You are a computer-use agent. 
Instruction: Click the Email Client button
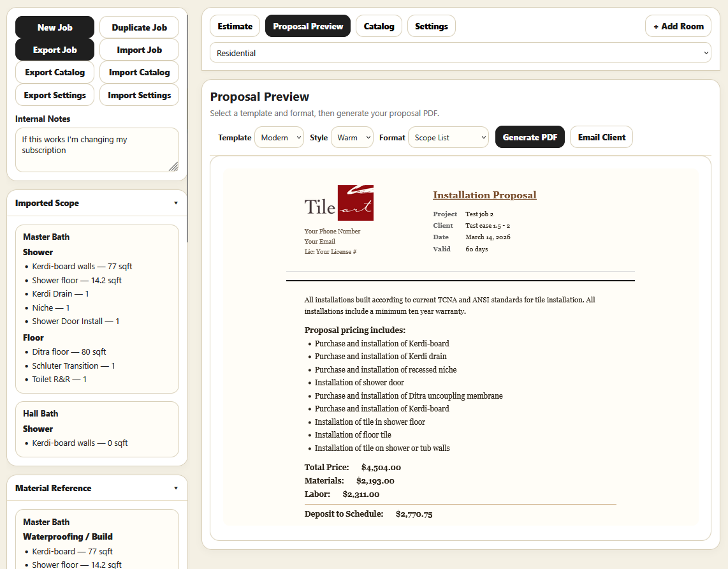[x=601, y=137]
